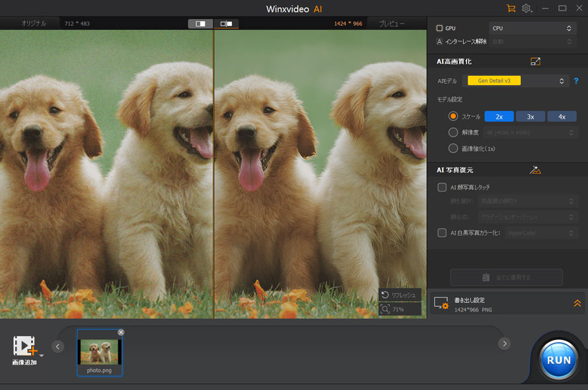
Task: Enable the GPU checkbox
Action: [440, 28]
